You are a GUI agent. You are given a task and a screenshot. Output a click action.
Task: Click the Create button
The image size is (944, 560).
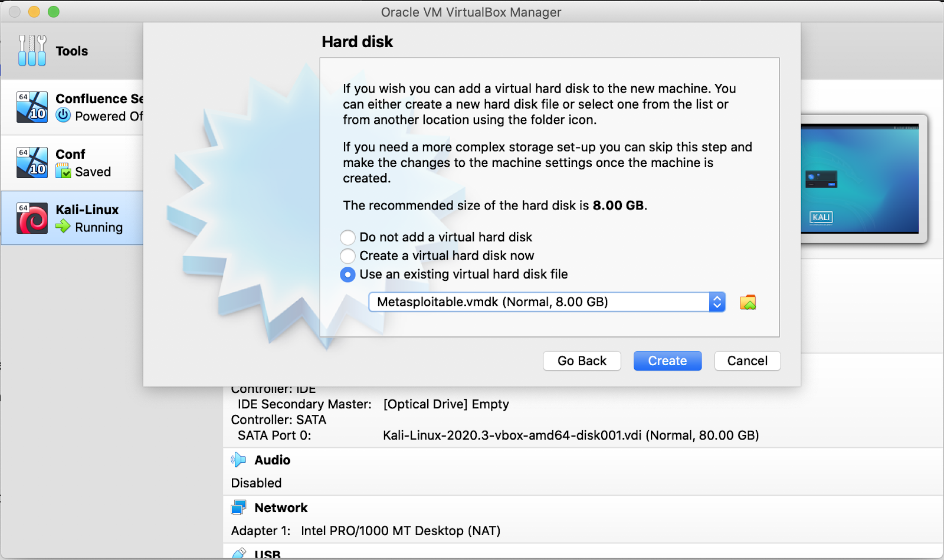(x=667, y=361)
